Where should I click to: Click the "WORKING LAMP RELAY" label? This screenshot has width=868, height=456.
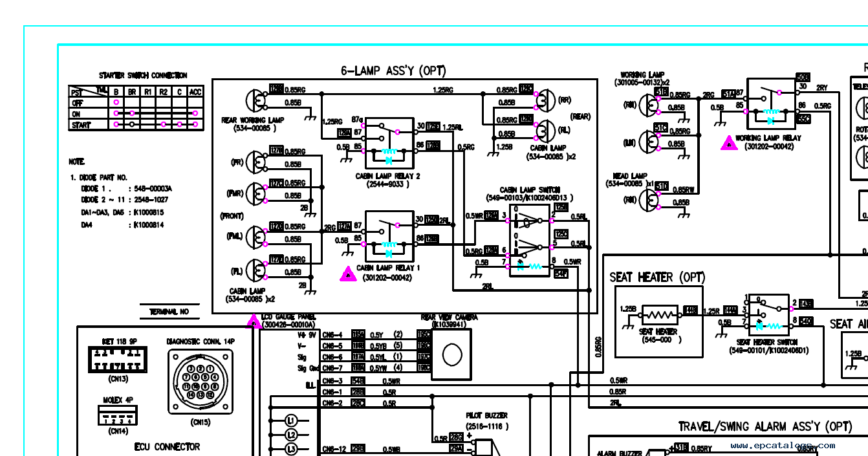[768, 138]
